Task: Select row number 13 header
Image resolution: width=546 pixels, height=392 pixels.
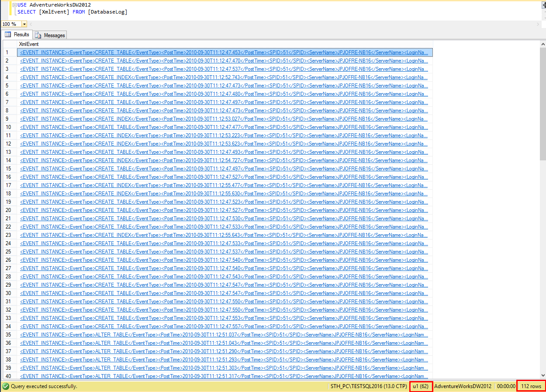Action: (x=10, y=152)
